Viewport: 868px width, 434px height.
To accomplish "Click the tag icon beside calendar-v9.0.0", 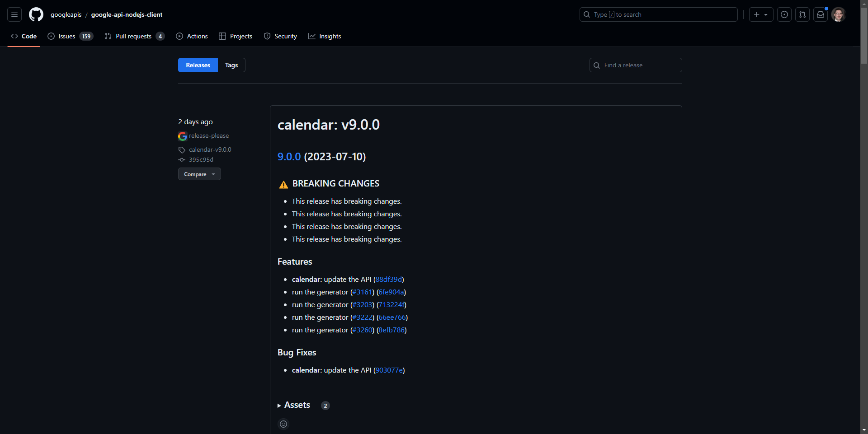I will click(x=182, y=149).
